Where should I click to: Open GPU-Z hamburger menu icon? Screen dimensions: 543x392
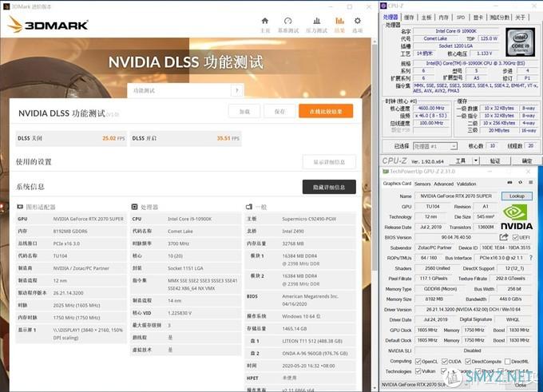[x=530, y=182]
